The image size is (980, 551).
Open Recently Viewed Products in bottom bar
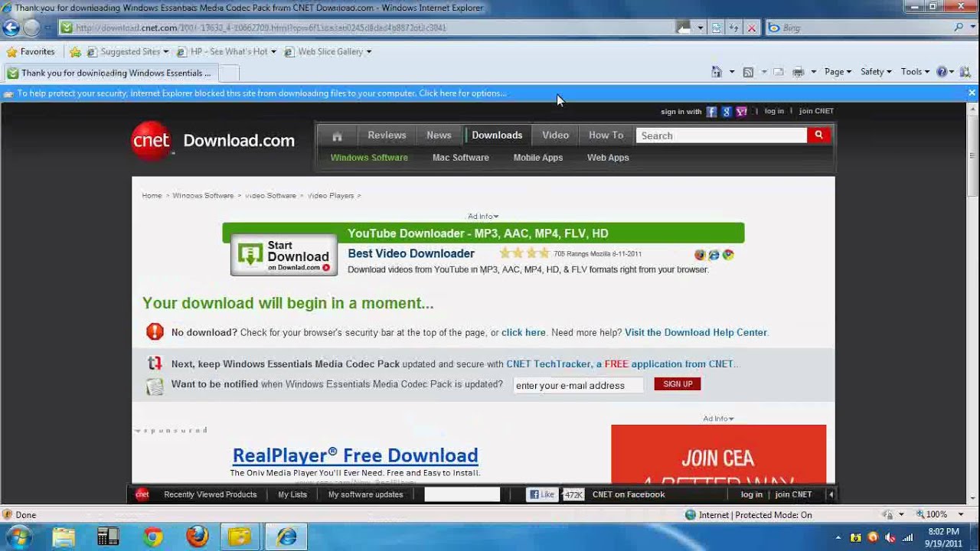pos(211,494)
